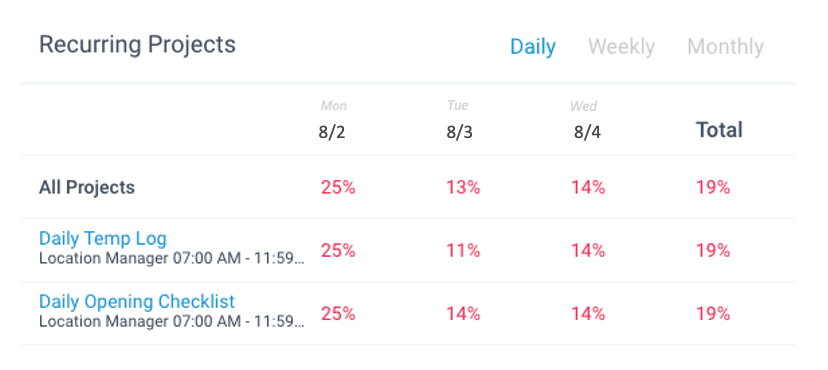Screen dimensions: 828x370
Task: Click All Projects 13% for Tuesday
Action: click(x=463, y=187)
